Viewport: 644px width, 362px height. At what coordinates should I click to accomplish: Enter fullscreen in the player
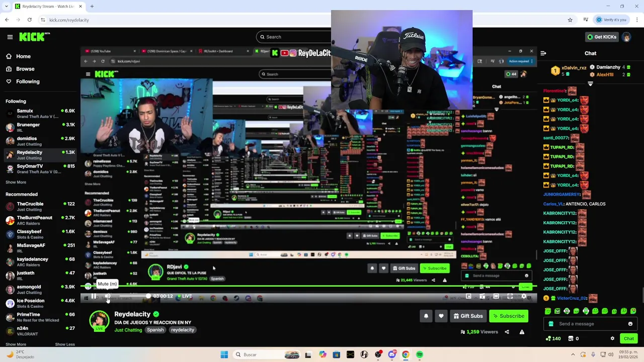510,297
